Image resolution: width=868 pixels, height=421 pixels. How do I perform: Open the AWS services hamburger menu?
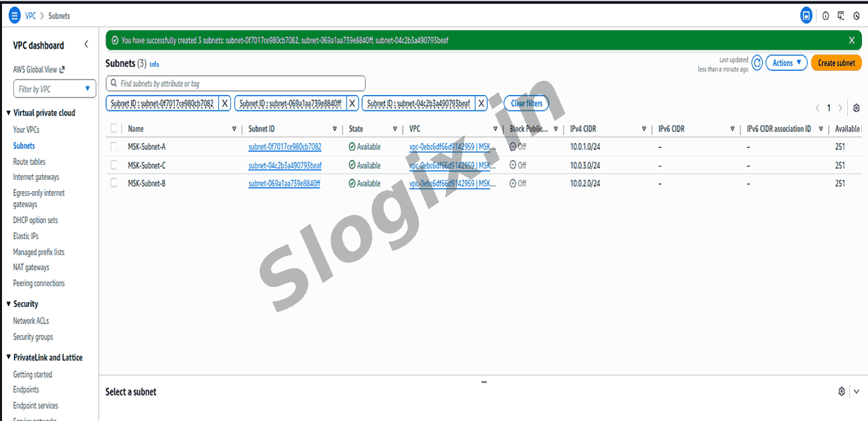point(15,15)
